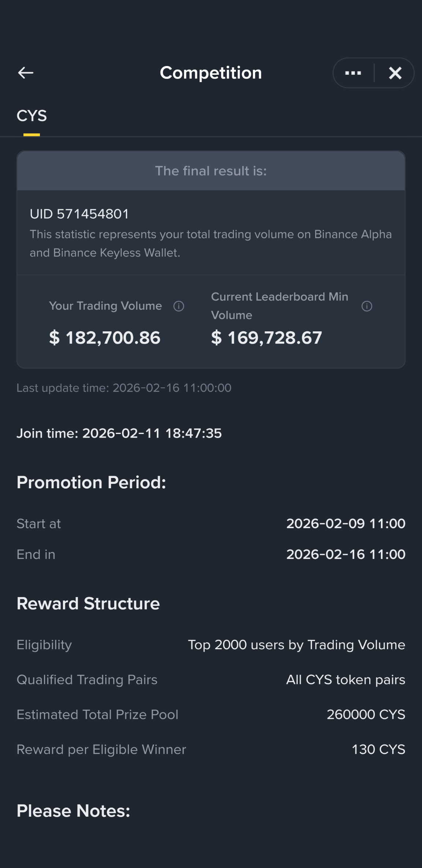The height and width of the screenshot is (868, 422).
Task: Tap the 260000 CYS prize pool value
Action: 366,714
